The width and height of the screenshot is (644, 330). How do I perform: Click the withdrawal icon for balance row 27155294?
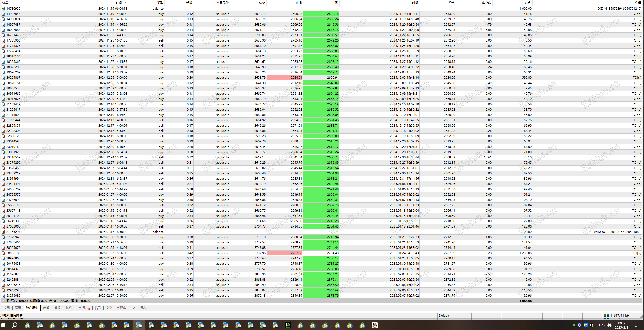3,232
